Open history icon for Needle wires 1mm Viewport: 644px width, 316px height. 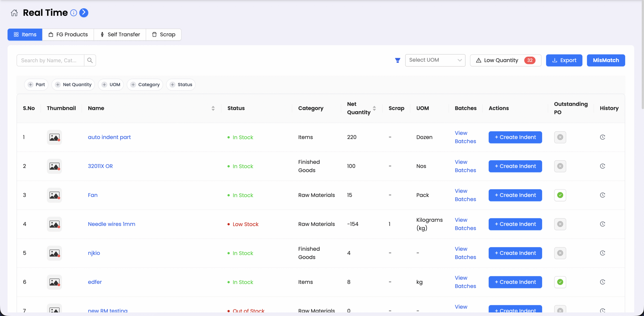click(602, 224)
